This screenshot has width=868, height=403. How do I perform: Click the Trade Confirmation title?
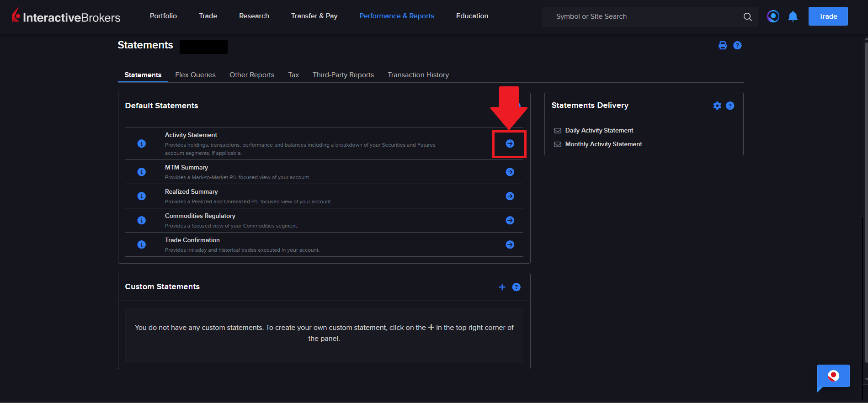(x=192, y=240)
